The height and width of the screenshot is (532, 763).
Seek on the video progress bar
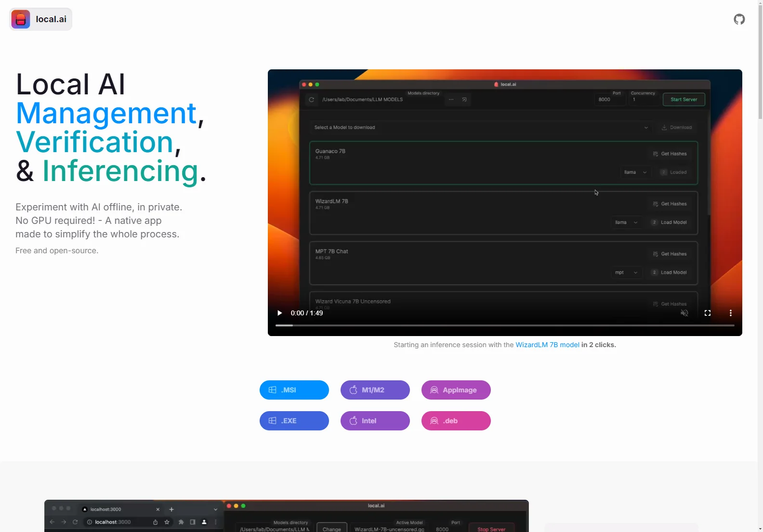[x=505, y=325]
